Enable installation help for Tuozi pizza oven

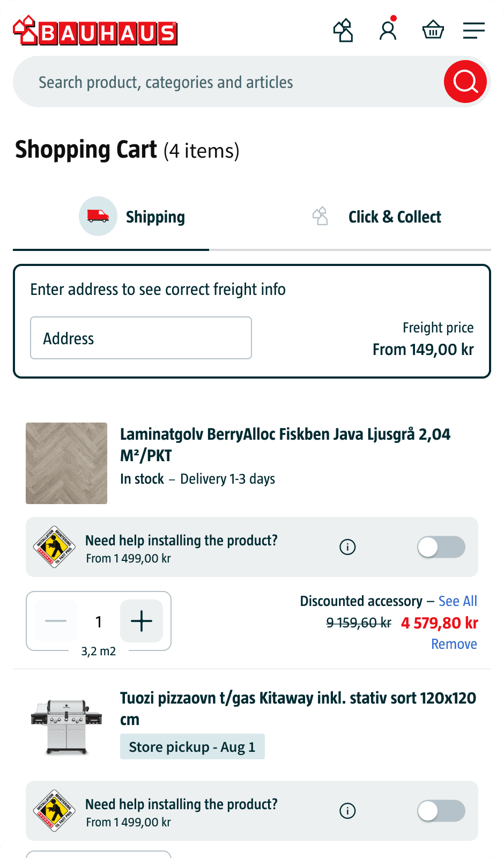pyautogui.click(x=441, y=811)
